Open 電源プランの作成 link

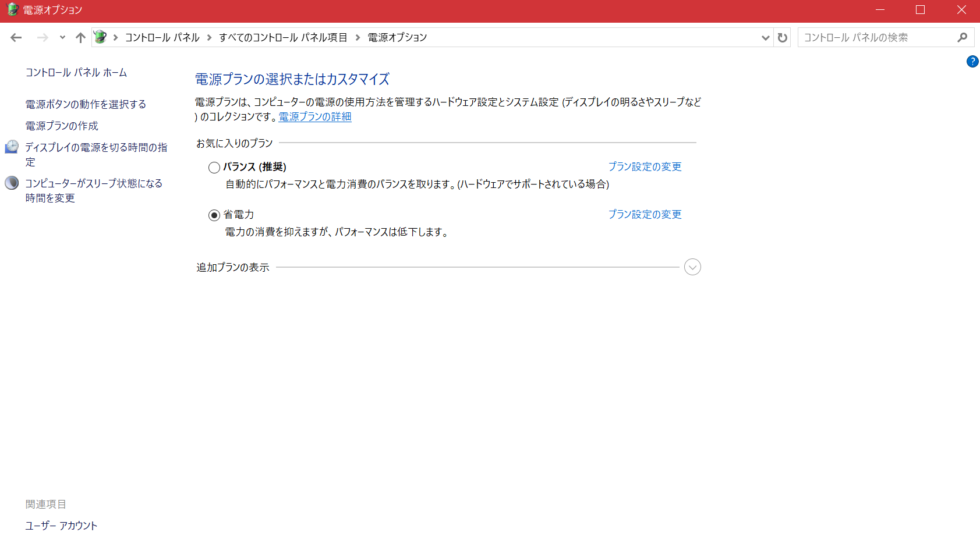62,126
